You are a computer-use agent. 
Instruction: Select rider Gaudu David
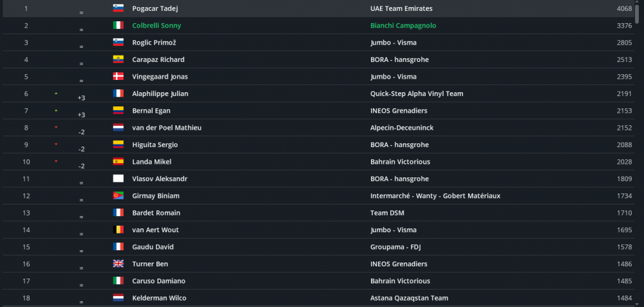(153, 246)
